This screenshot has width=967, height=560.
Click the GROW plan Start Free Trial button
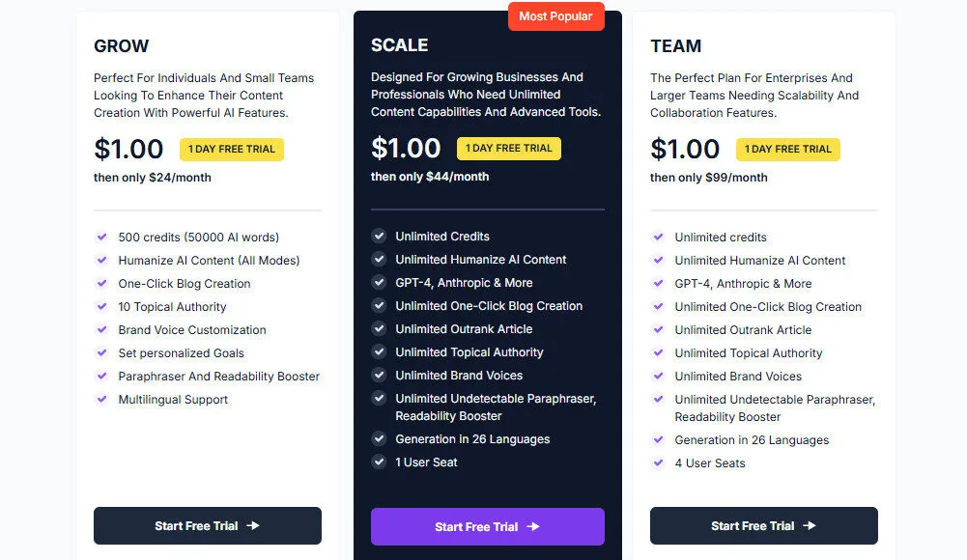tap(207, 526)
